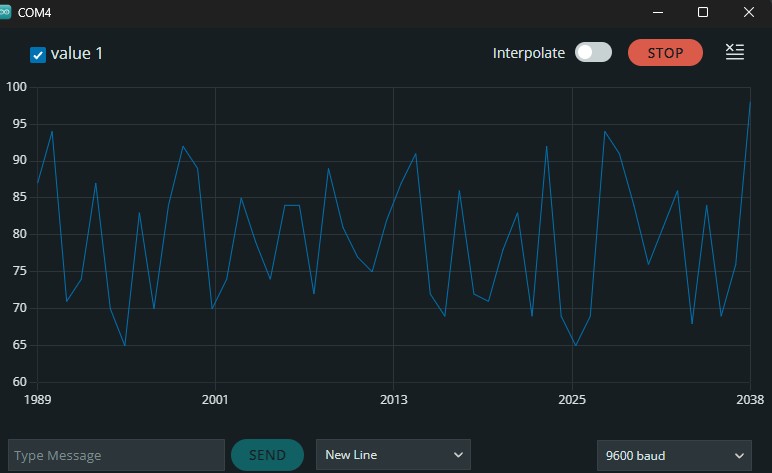Screen dimensions: 772x473
Task: Click the 1989 x-axis label
Action: click(x=37, y=399)
